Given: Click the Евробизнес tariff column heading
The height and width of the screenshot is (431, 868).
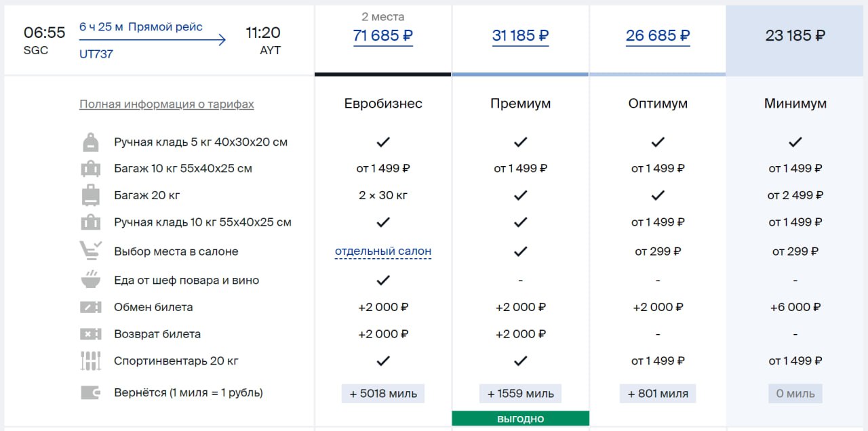Looking at the screenshot, I should pyautogui.click(x=383, y=104).
